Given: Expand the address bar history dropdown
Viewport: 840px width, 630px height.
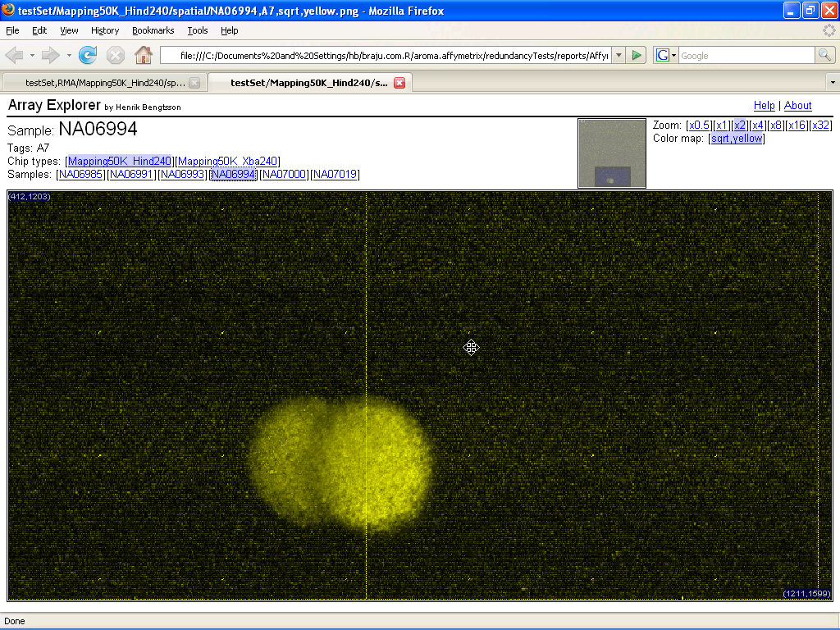Looking at the screenshot, I should click(x=619, y=56).
